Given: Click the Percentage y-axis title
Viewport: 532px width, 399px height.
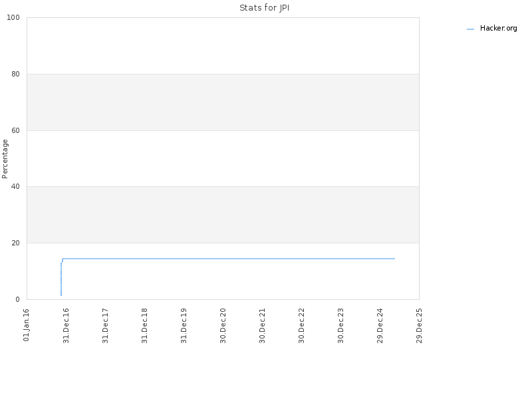Looking at the screenshot, I should [5, 159].
